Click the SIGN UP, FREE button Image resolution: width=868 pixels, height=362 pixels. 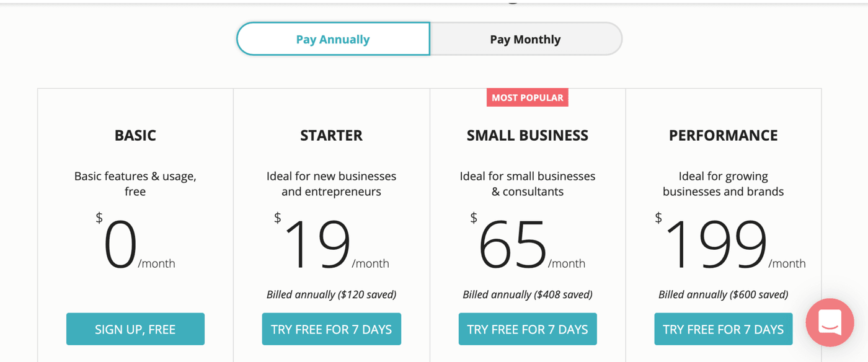click(135, 329)
